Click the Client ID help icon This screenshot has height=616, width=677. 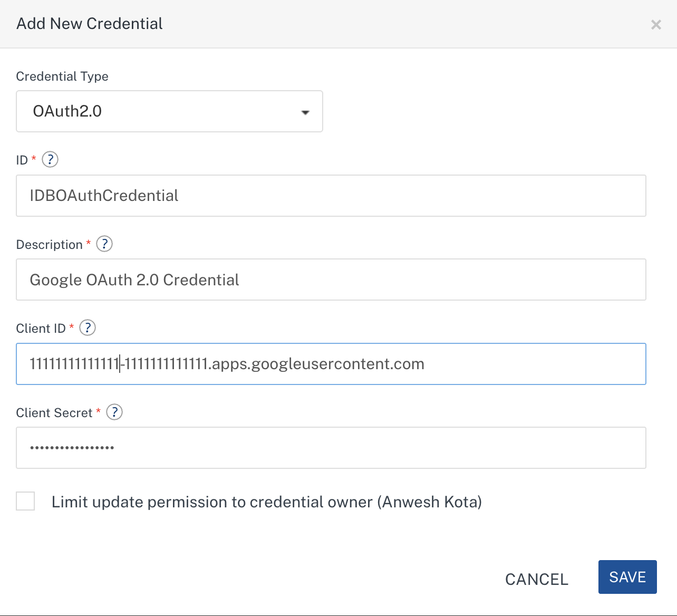(88, 328)
